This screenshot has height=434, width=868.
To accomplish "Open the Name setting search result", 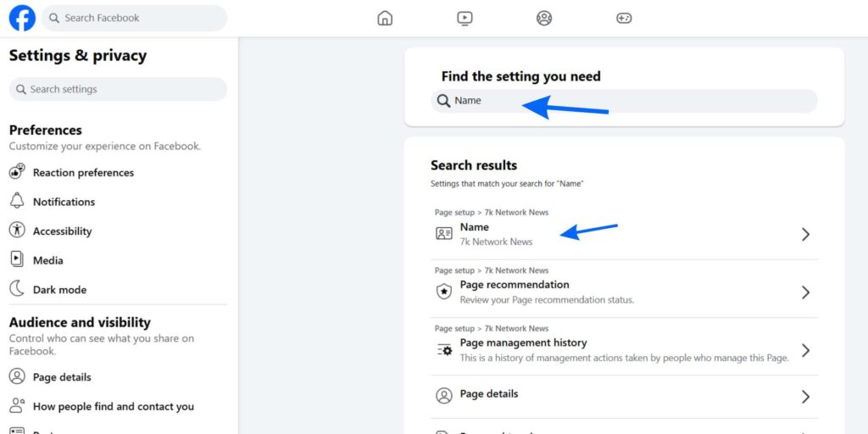I will tap(624, 231).
